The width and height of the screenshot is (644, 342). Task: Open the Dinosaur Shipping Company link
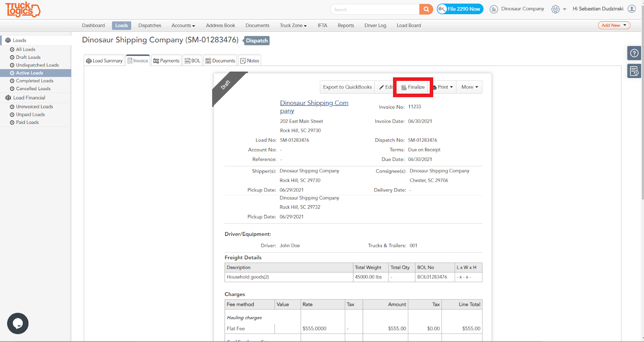click(x=314, y=107)
